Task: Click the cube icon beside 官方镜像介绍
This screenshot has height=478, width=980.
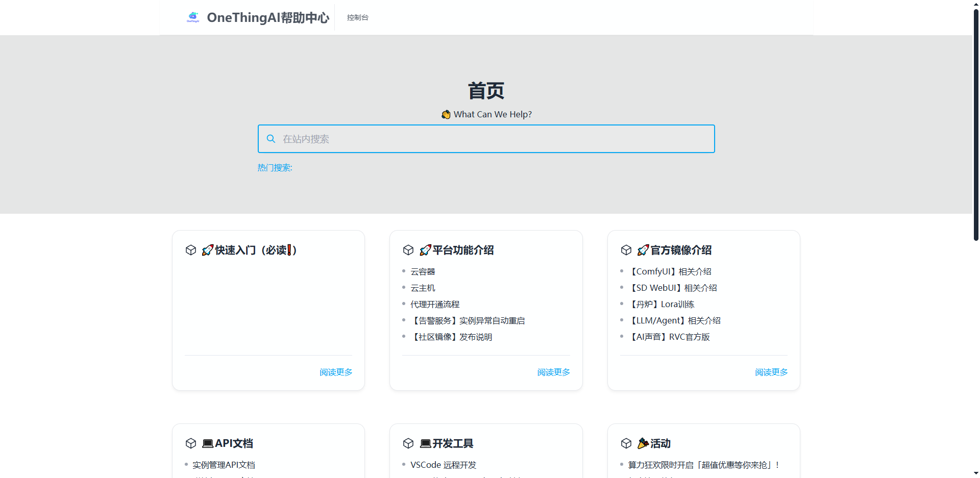Action: pos(626,250)
